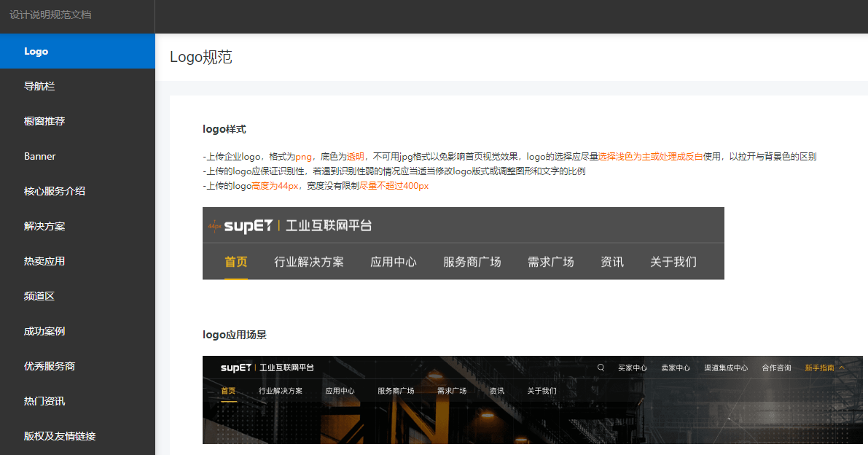Screen dimensions: 868x455
Task: Click 渠道集成中心 link in scene preview
Action: point(727,367)
